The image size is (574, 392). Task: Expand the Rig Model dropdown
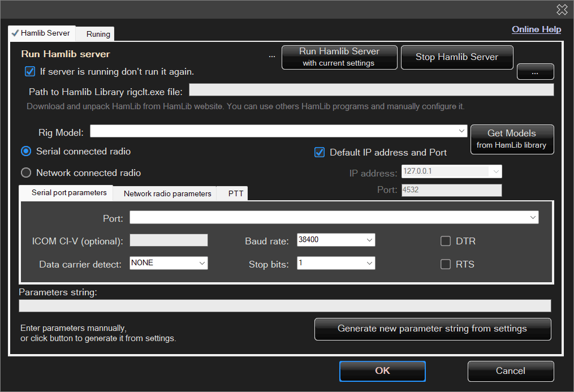[463, 132]
